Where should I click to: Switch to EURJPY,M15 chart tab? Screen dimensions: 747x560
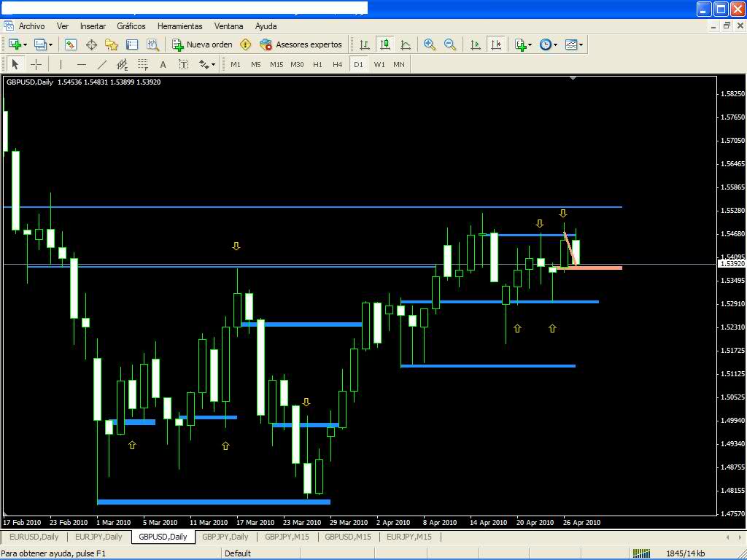point(409,537)
